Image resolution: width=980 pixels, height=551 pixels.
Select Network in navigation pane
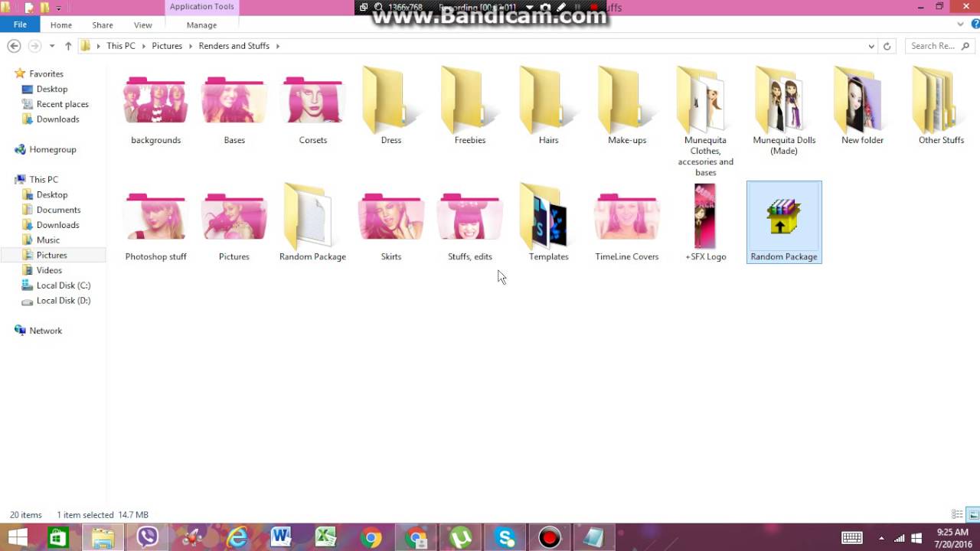tap(45, 331)
